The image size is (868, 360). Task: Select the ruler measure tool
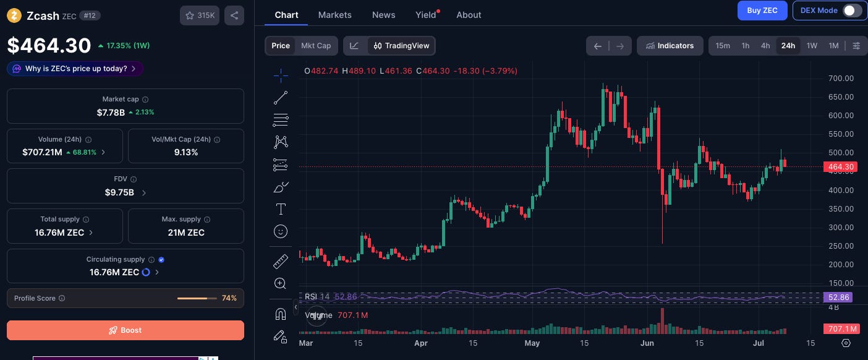pos(281,262)
